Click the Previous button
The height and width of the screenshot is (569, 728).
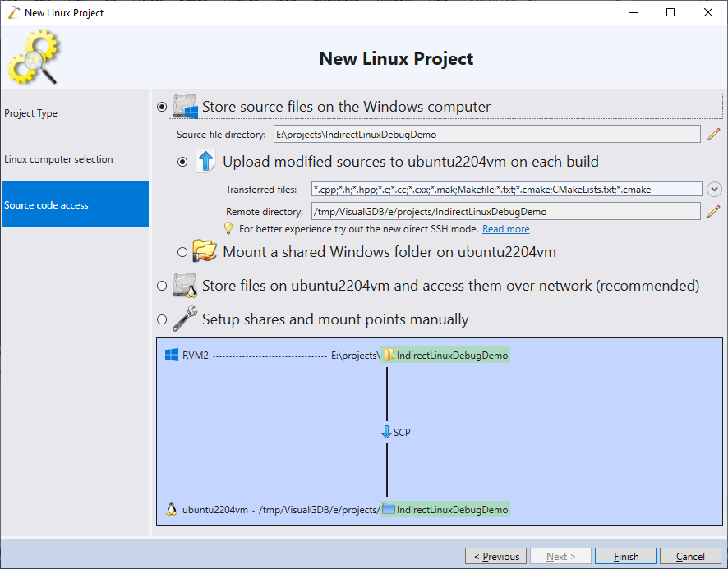pyautogui.click(x=495, y=556)
